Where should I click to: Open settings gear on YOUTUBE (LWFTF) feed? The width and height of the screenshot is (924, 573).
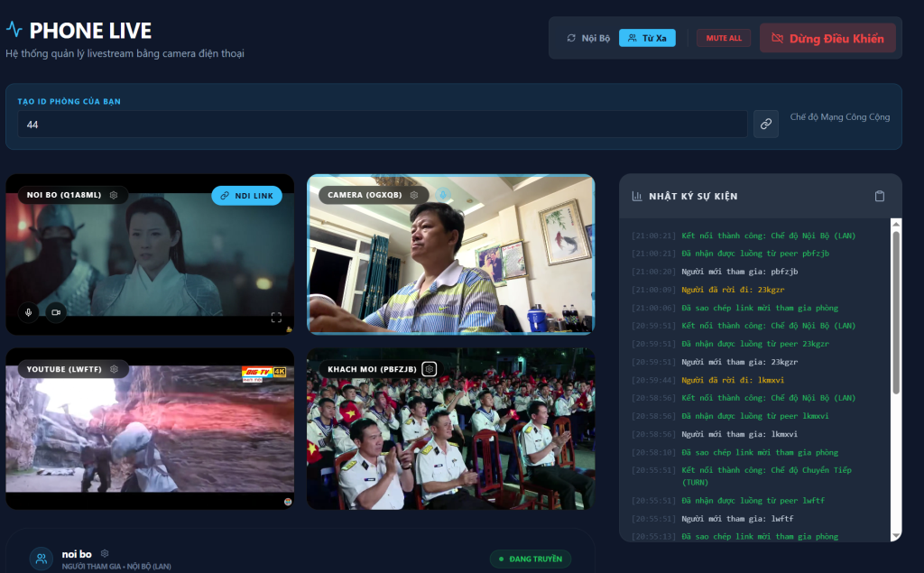[115, 369]
